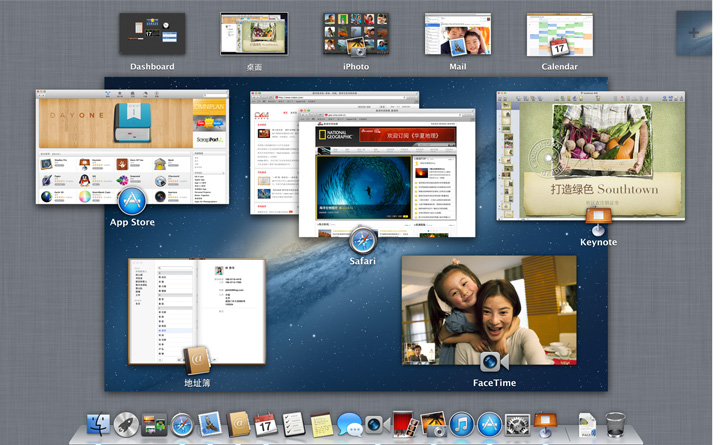Open Reminders checklist icon in Dock
The height and width of the screenshot is (445, 720).
(x=293, y=424)
